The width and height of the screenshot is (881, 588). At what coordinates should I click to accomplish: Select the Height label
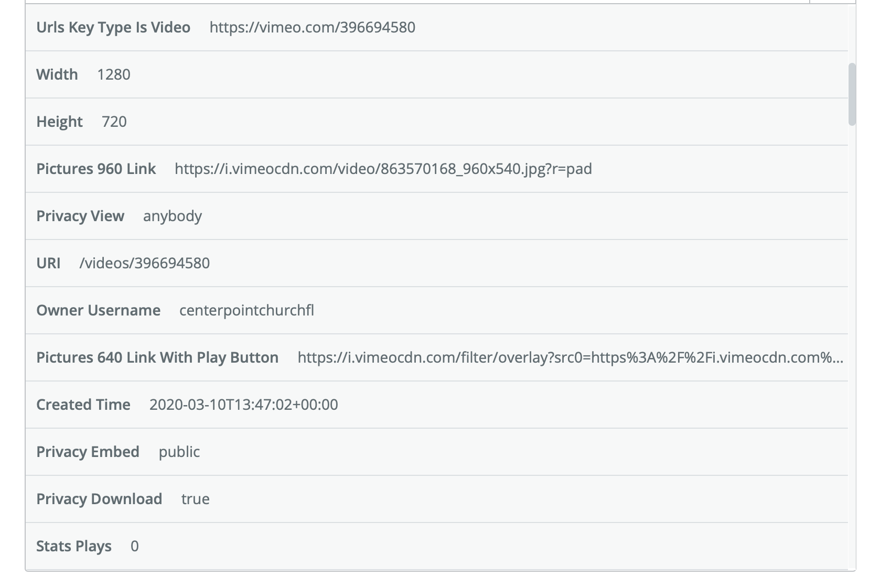tap(59, 122)
